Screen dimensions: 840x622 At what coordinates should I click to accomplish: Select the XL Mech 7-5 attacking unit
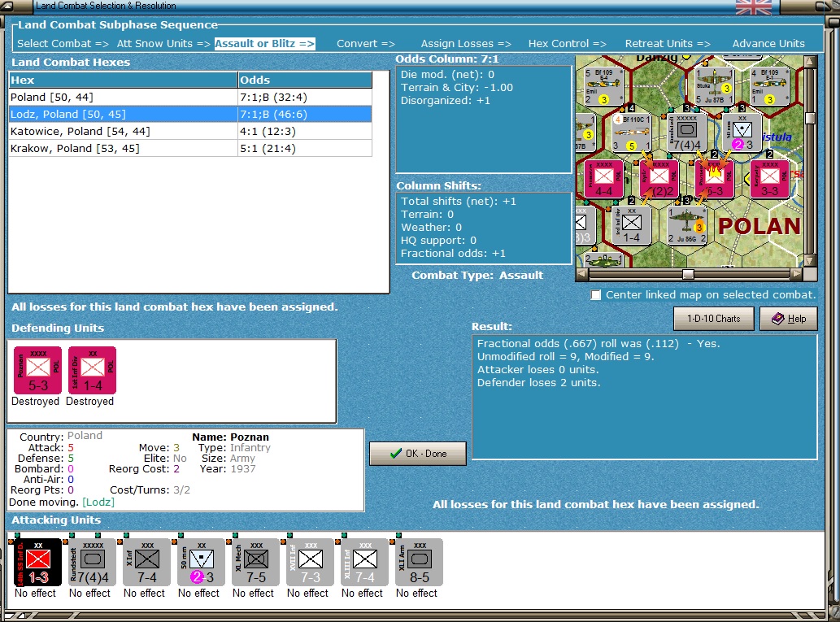coord(256,563)
